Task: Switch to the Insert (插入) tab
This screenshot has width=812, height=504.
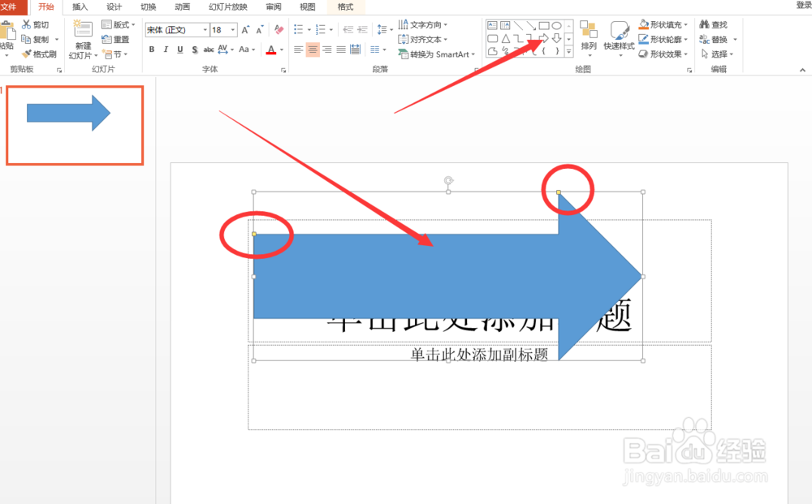Action: pyautogui.click(x=80, y=6)
